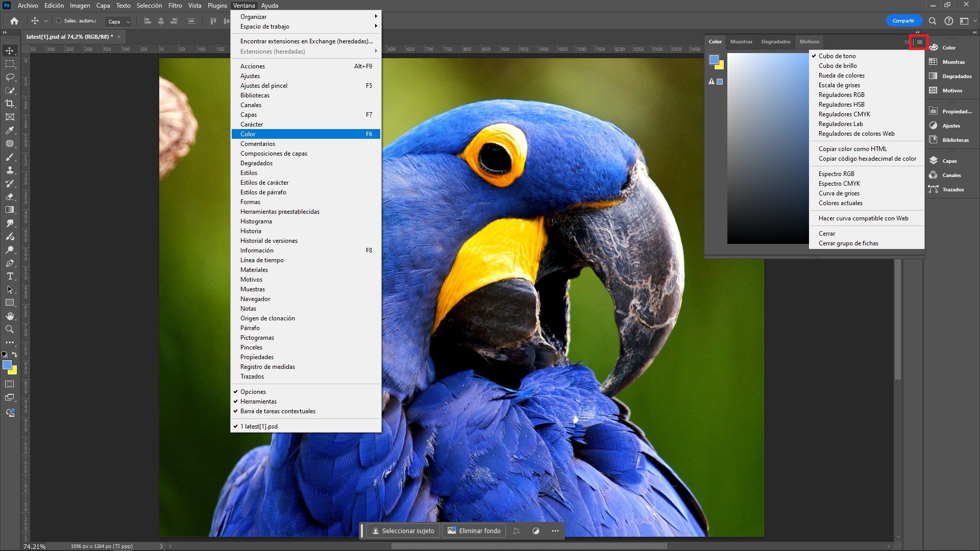The image size is (980, 551).
Task: Click the Quick Mask mode icon
Action: click(x=10, y=384)
